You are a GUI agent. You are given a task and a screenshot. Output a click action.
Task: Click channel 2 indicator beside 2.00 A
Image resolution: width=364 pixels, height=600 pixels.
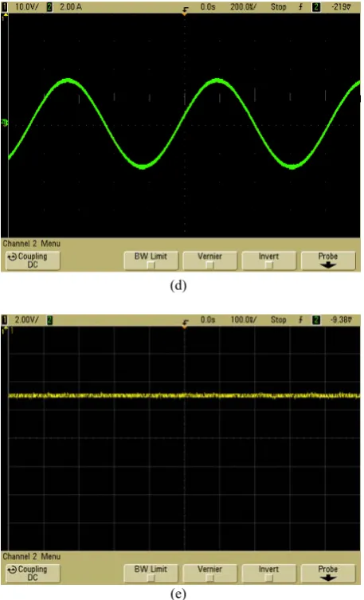coord(49,7)
